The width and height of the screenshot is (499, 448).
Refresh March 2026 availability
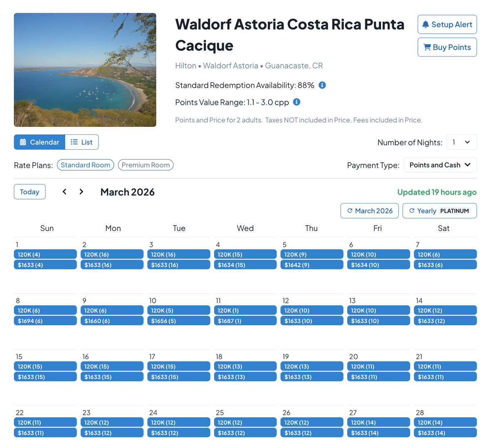click(370, 211)
